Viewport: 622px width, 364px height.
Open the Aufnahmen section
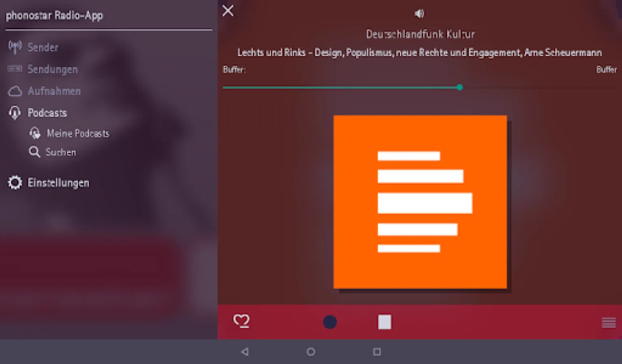[54, 91]
